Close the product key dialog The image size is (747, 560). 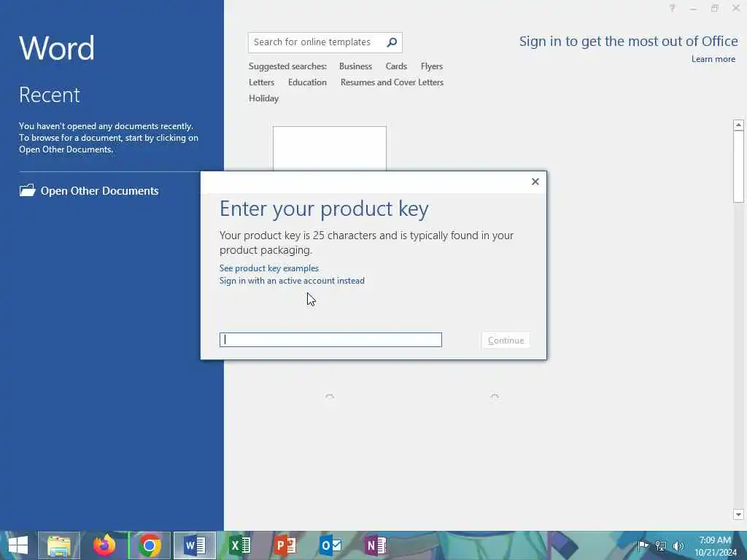[535, 182]
